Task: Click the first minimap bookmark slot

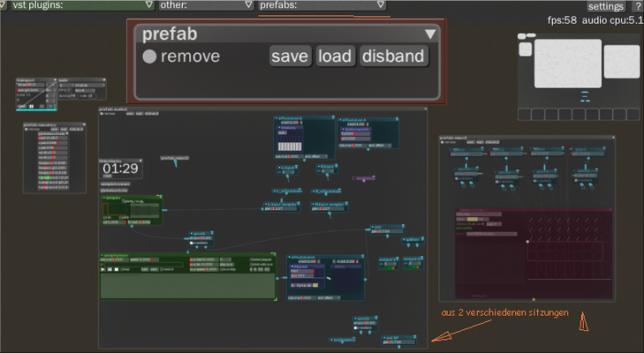Action: pos(525,114)
